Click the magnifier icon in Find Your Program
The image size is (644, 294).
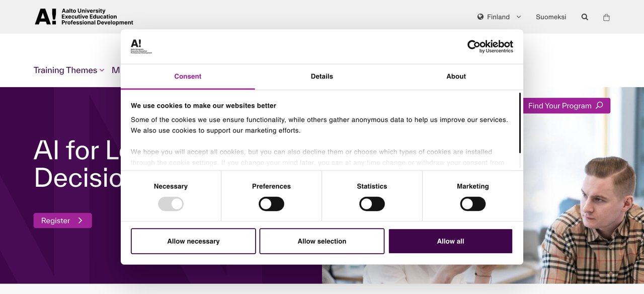tap(599, 105)
